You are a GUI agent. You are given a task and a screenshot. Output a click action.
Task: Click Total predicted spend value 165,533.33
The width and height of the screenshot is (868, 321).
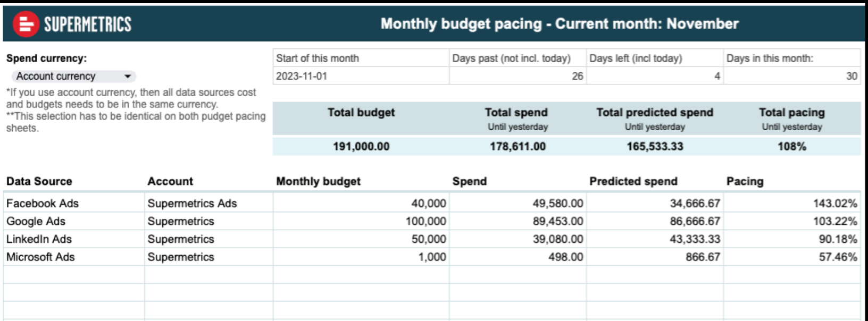[x=655, y=147]
